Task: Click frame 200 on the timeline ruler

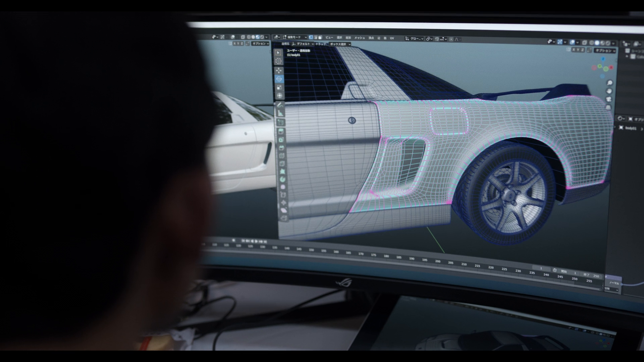Action: coord(438,261)
